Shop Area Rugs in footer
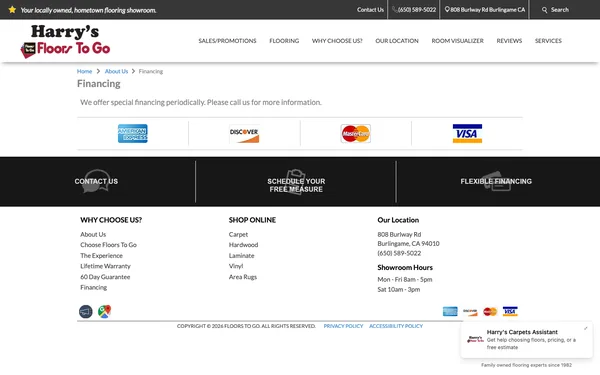This screenshot has height=375, width=600. tap(243, 277)
